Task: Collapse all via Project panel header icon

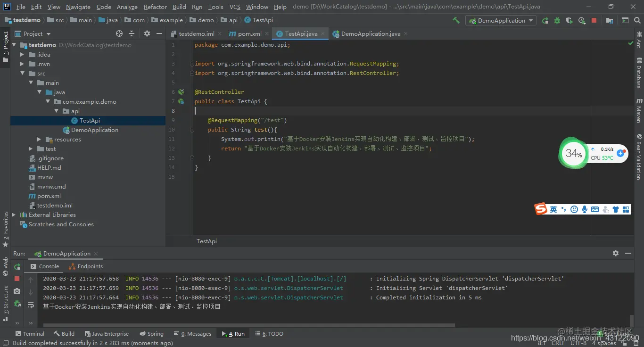Action: [132, 33]
